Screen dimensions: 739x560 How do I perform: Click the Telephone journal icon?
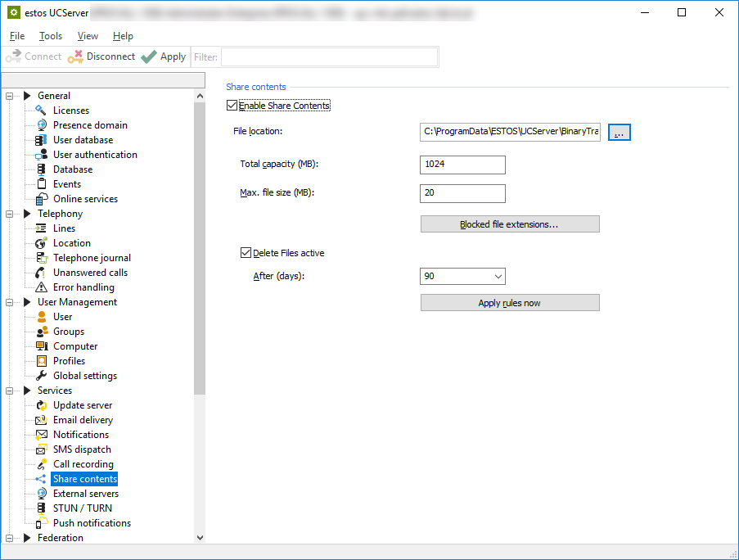(42, 258)
